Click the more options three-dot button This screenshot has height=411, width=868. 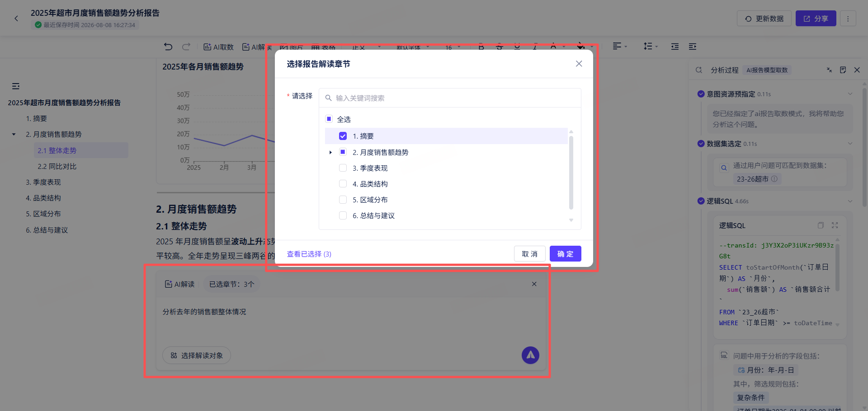848,19
